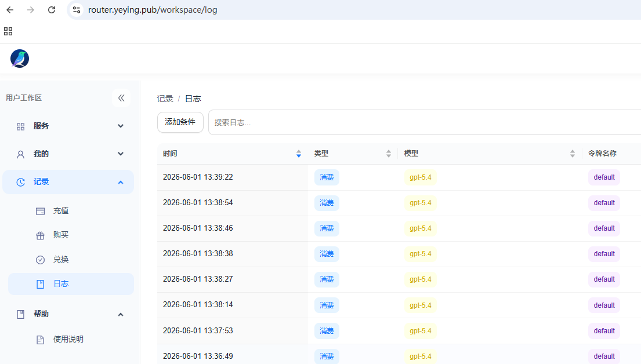The height and width of the screenshot is (364, 641).
Task: Click the 添加条件 button
Action: (x=180, y=122)
